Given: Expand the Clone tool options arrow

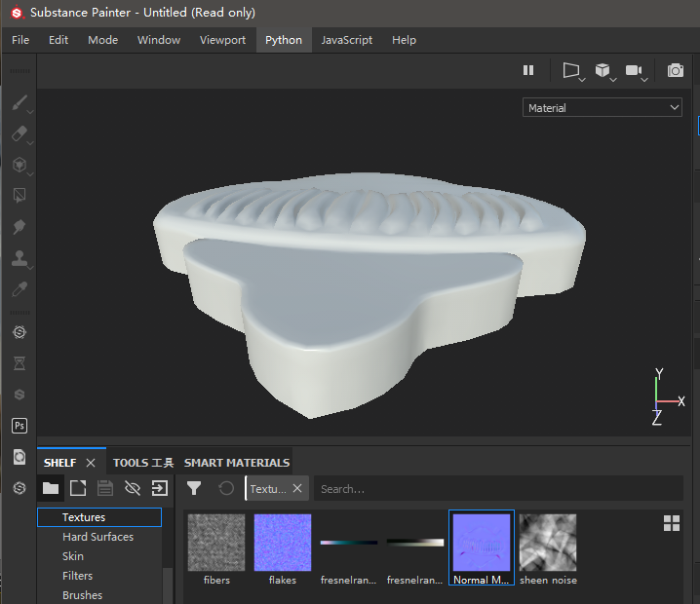Looking at the screenshot, I should tap(30, 268).
